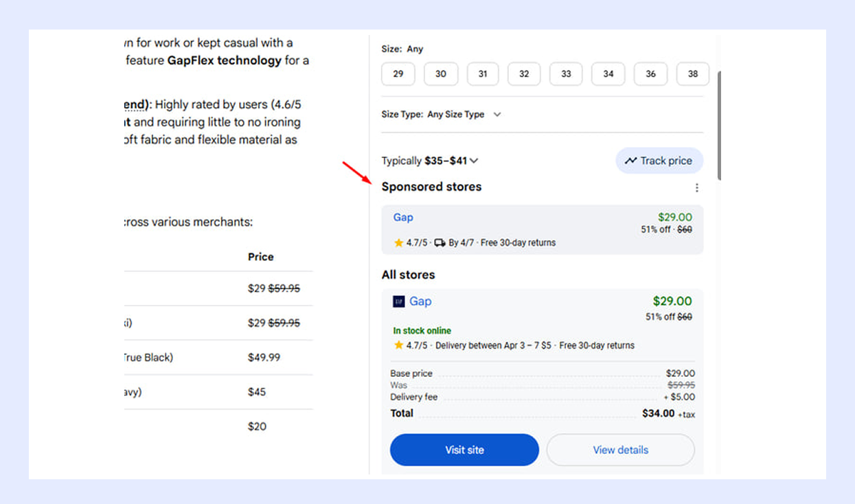Select size 38 option
855x504 pixels.
(692, 74)
